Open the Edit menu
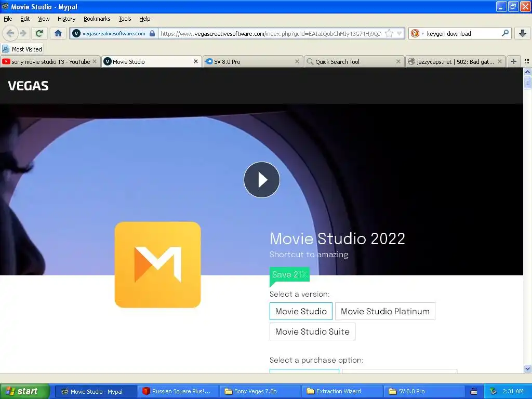532x399 pixels. 25,19
